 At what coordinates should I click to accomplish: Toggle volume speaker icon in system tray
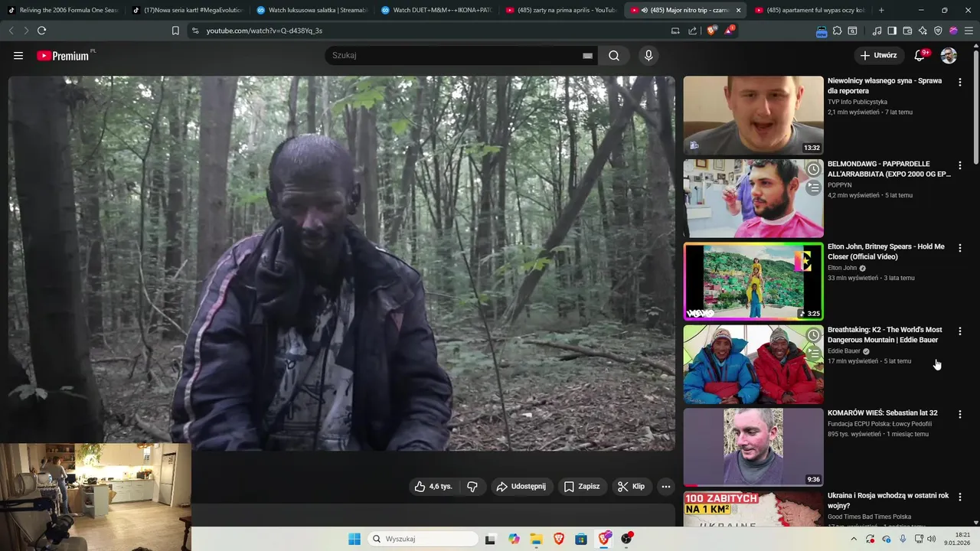(x=932, y=539)
